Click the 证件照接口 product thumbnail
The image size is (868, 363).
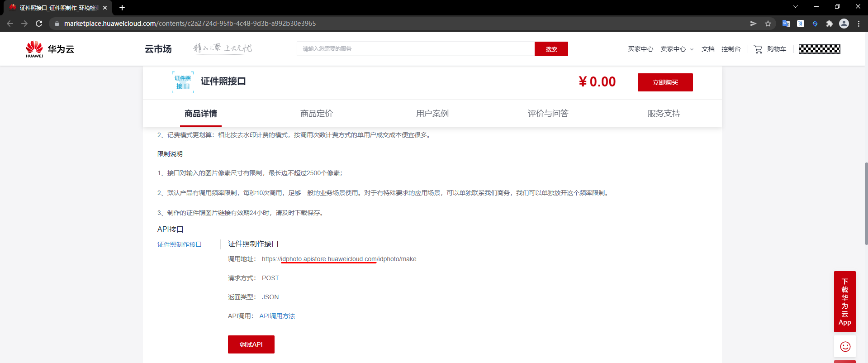[183, 82]
